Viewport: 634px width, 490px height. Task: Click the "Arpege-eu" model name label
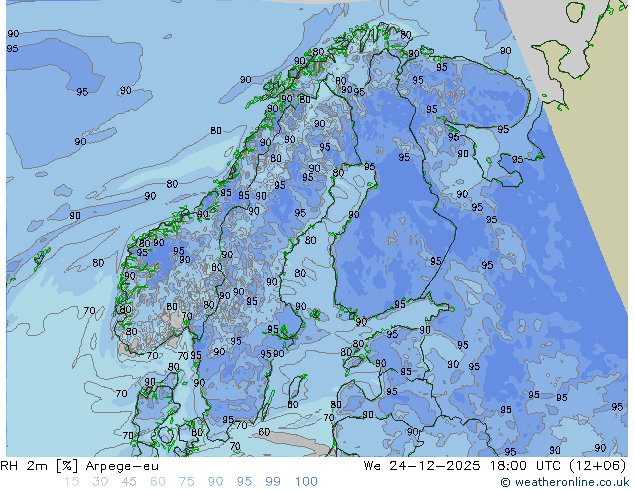coord(122,467)
